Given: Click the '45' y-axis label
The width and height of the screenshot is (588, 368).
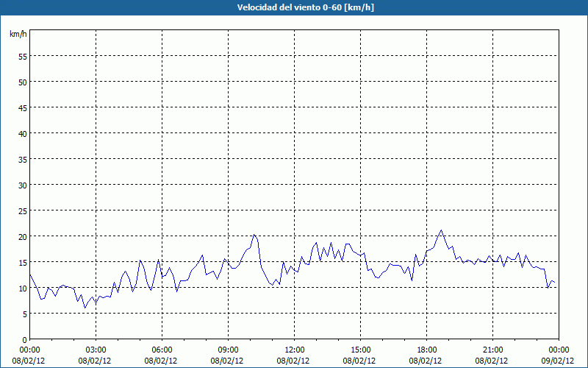Looking at the screenshot, I should point(23,108).
